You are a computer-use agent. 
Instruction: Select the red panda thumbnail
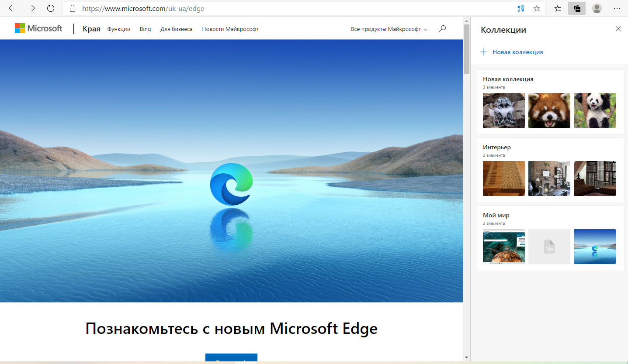[549, 110]
